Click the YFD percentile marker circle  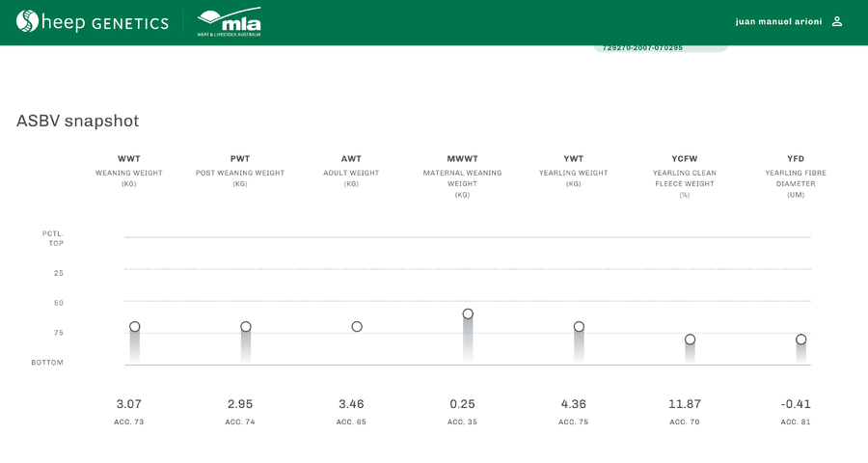800,340
